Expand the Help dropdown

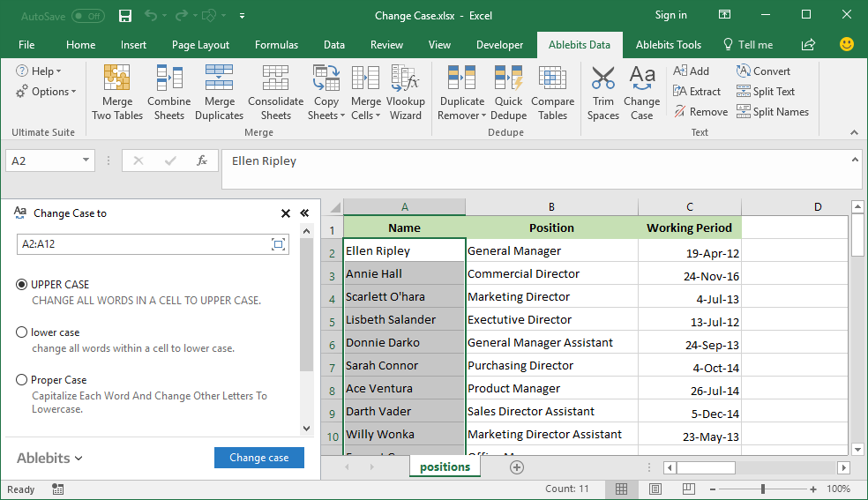[x=39, y=71]
